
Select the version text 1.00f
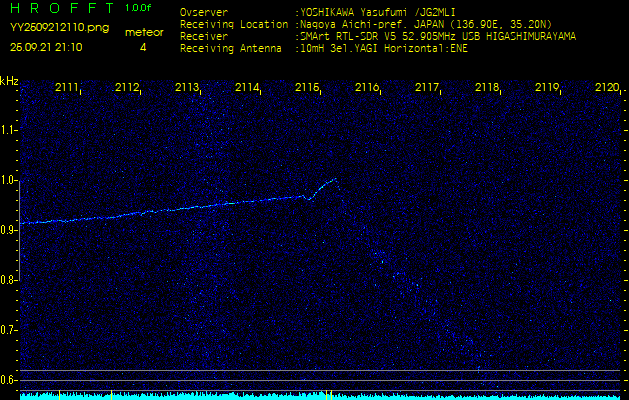tap(138, 8)
